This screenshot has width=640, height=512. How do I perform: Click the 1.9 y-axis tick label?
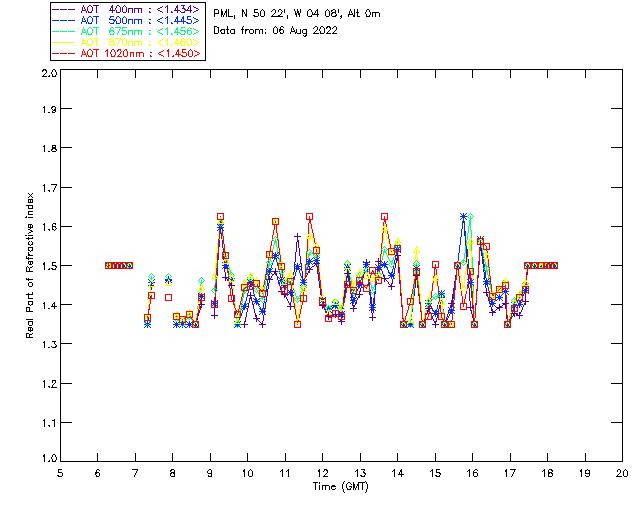[x=49, y=109]
